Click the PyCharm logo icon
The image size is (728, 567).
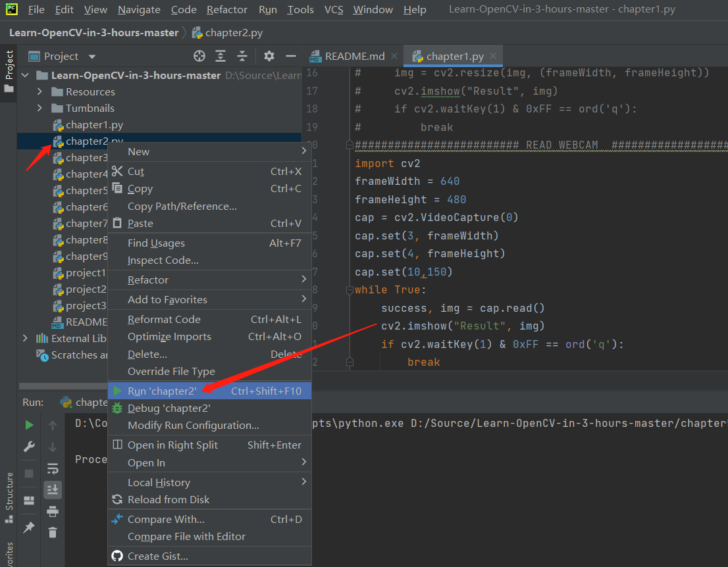11,9
